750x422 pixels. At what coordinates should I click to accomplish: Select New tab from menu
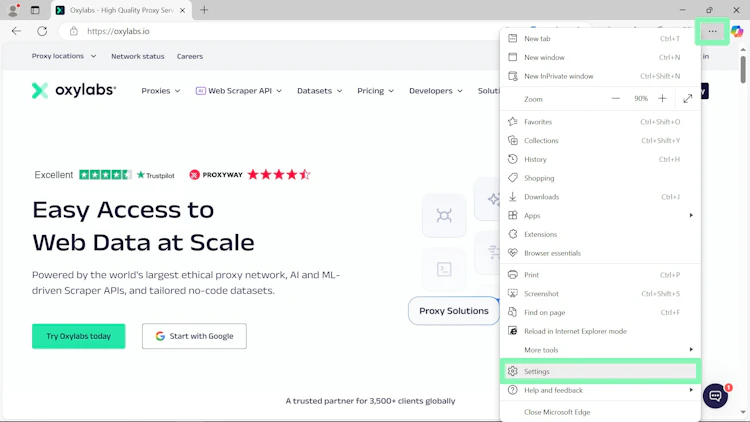(600, 39)
